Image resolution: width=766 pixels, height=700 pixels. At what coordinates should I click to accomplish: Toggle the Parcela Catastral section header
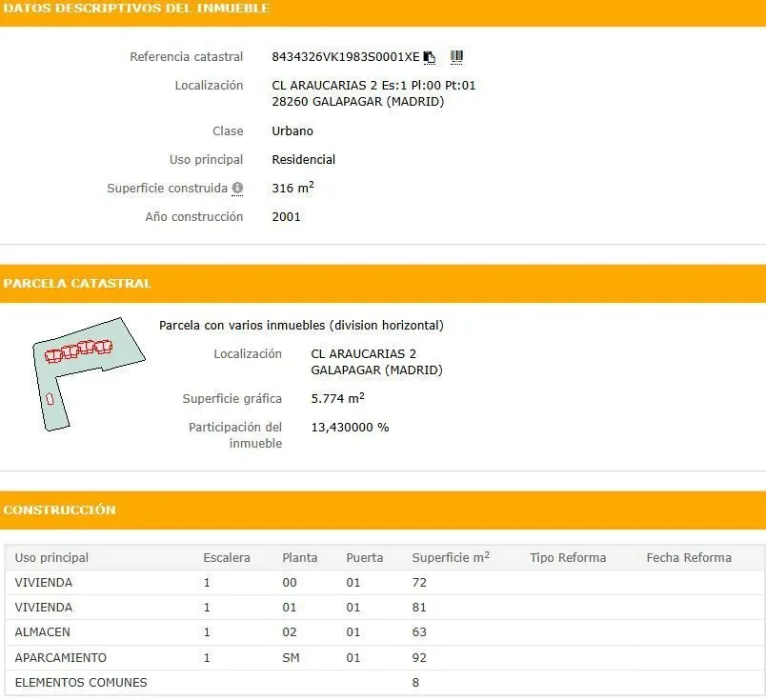point(383,283)
